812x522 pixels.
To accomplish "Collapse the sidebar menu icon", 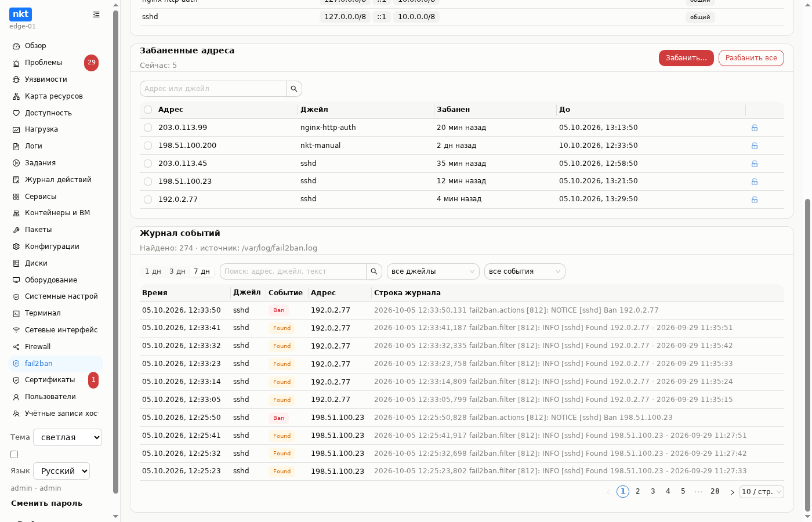I will click(x=96, y=14).
